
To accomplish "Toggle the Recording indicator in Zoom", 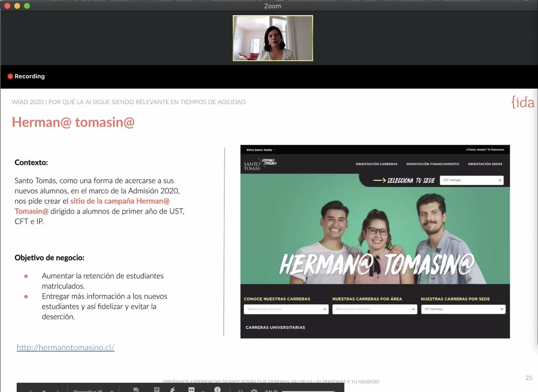I will click(x=26, y=76).
